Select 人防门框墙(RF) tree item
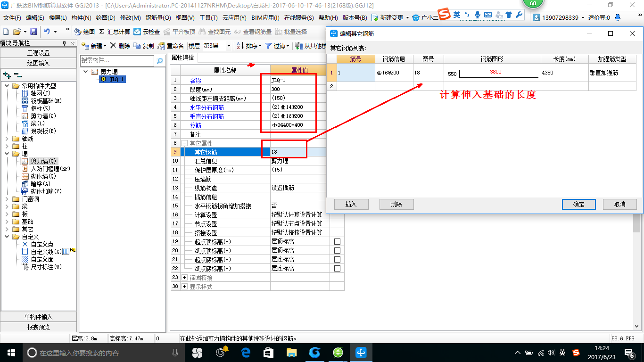Screen dimensions: 644x362 pos(46,169)
